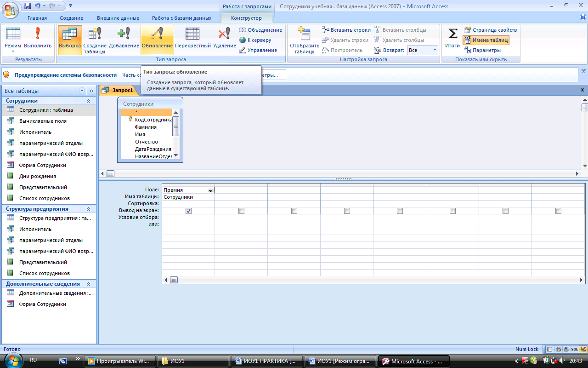The image size is (588, 368).
Task: Switch to ИОУ1 ПРАКТИКА Word document on taskbar
Action: click(x=266, y=361)
